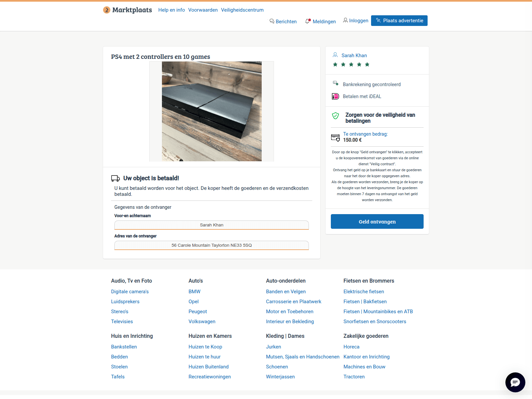Open the Luidsprekers category
This screenshot has width=532, height=399.
coord(125,302)
